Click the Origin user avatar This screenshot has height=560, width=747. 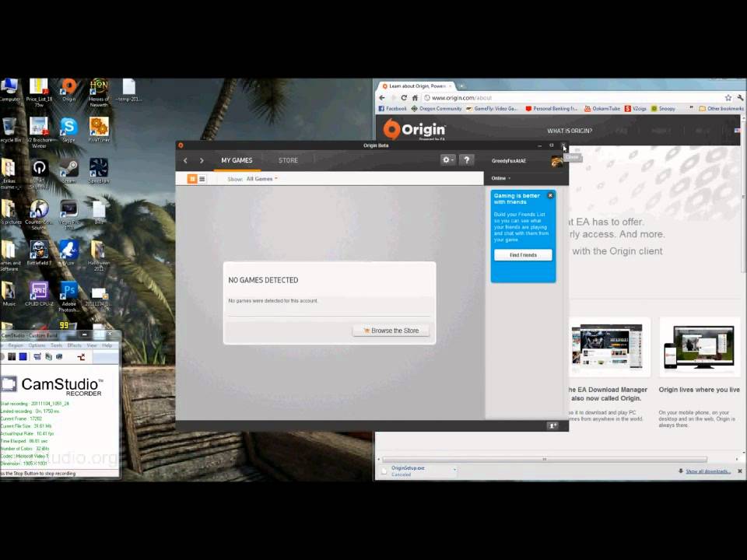click(x=556, y=162)
